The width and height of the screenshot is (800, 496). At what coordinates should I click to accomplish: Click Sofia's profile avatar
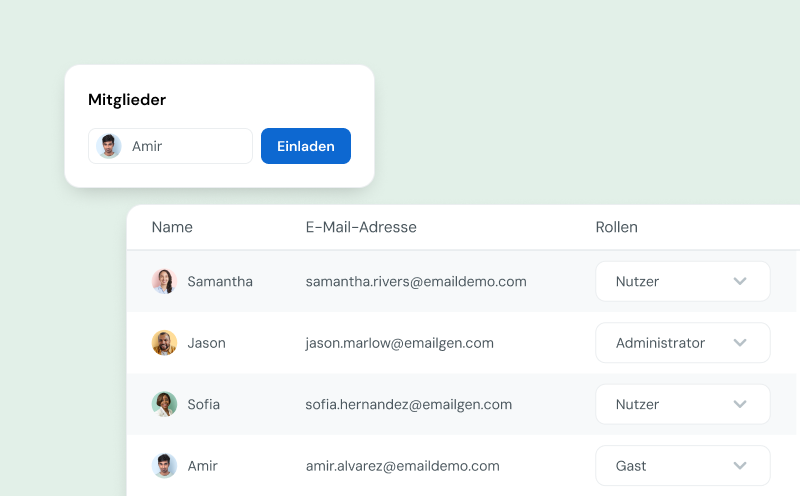[164, 404]
